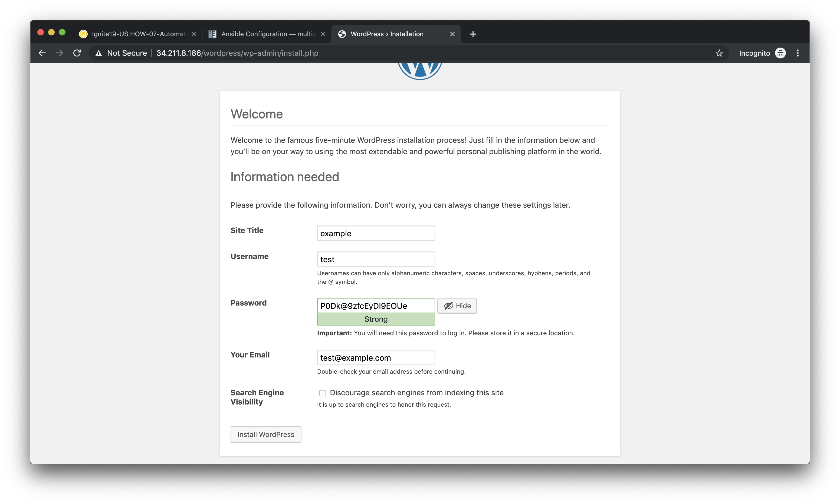Image resolution: width=840 pixels, height=504 pixels.
Task: Click the 'Incognito' label text
Action: [x=754, y=53]
